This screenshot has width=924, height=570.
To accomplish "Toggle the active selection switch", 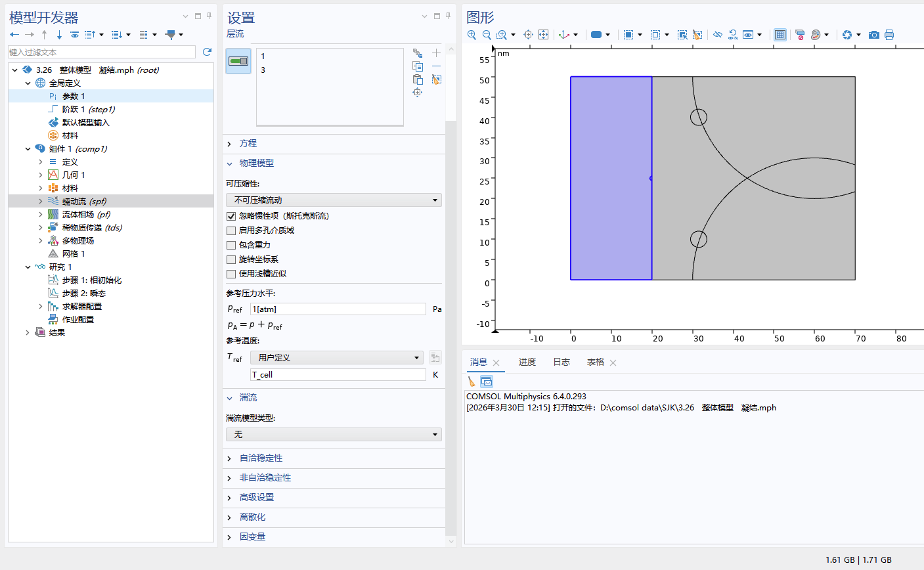I will pyautogui.click(x=238, y=61).
